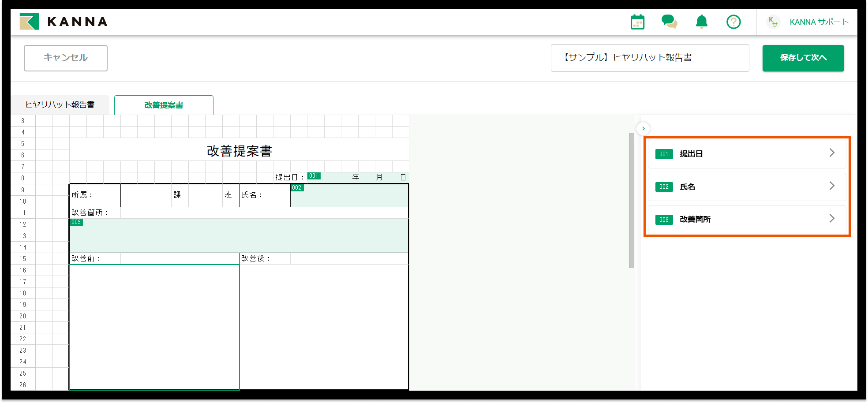Click the 保存して次へ button
This screenshot has width=868, height=403.
[803, 58]
